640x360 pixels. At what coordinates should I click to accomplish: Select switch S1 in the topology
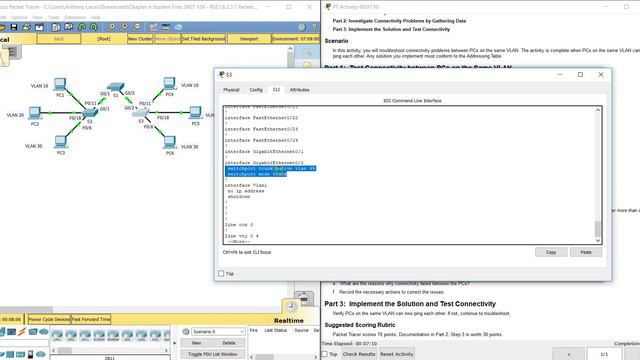tap(116, 87)
